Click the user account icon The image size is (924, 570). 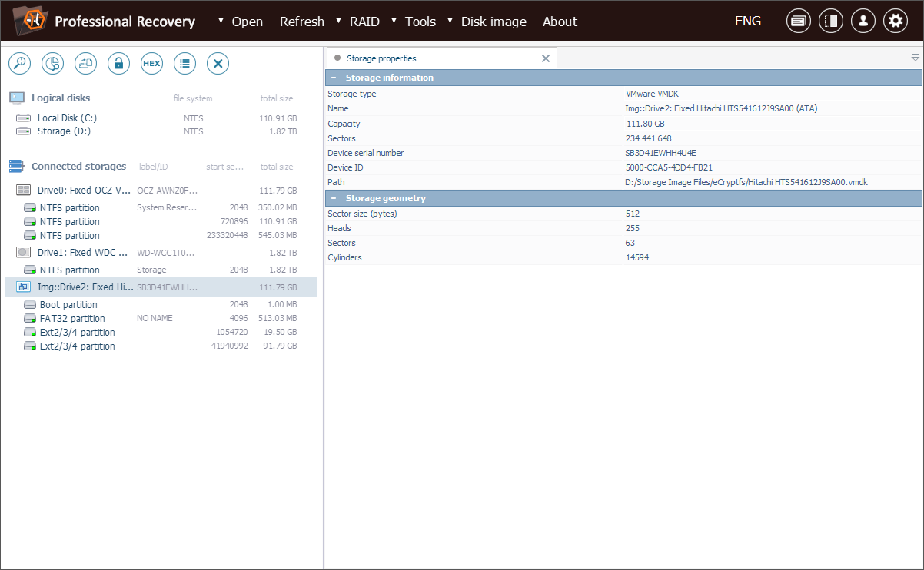coord(863,21)
